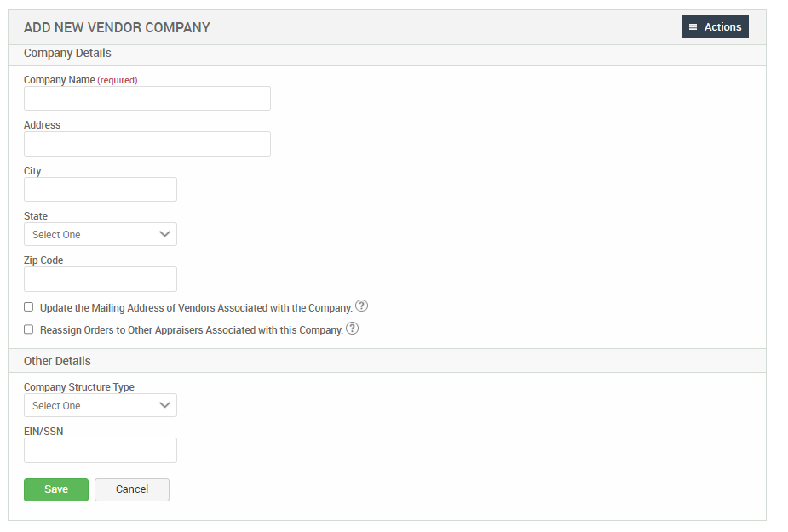Click the chevron on Company Structure Type dropdown
The width and height of the screenshot is (788, 532).
pyautogui.click(x=165, y=405)
